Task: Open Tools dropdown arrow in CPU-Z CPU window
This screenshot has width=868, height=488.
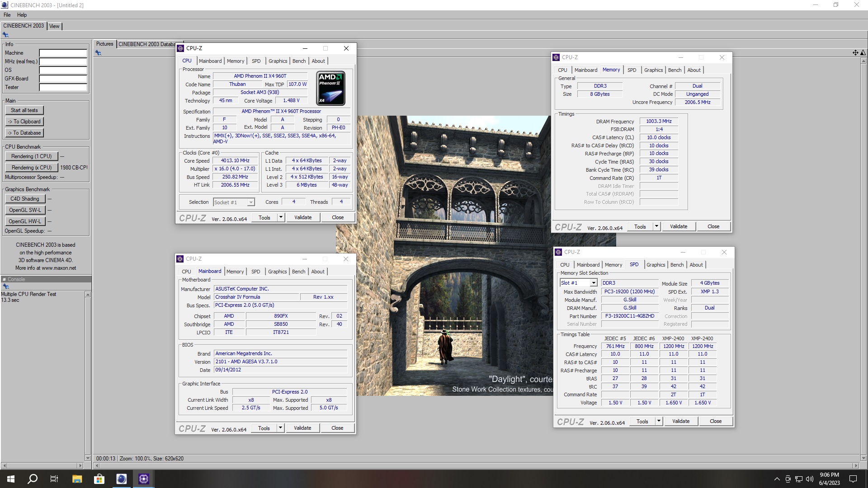Action: (x=281, y=217)
